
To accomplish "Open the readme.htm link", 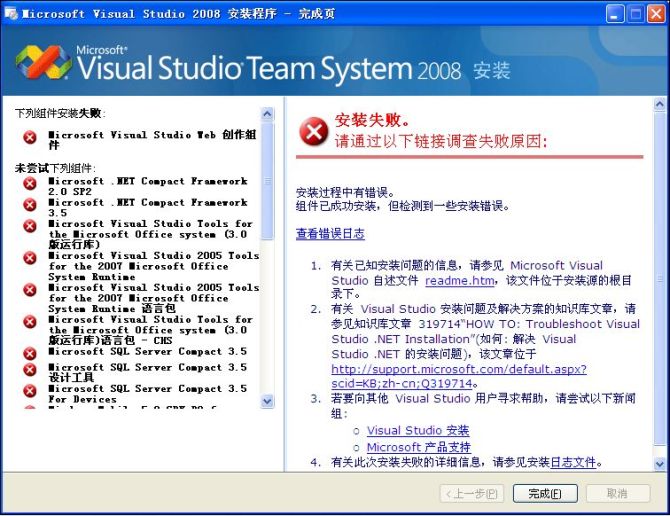I will pos(460,281).
